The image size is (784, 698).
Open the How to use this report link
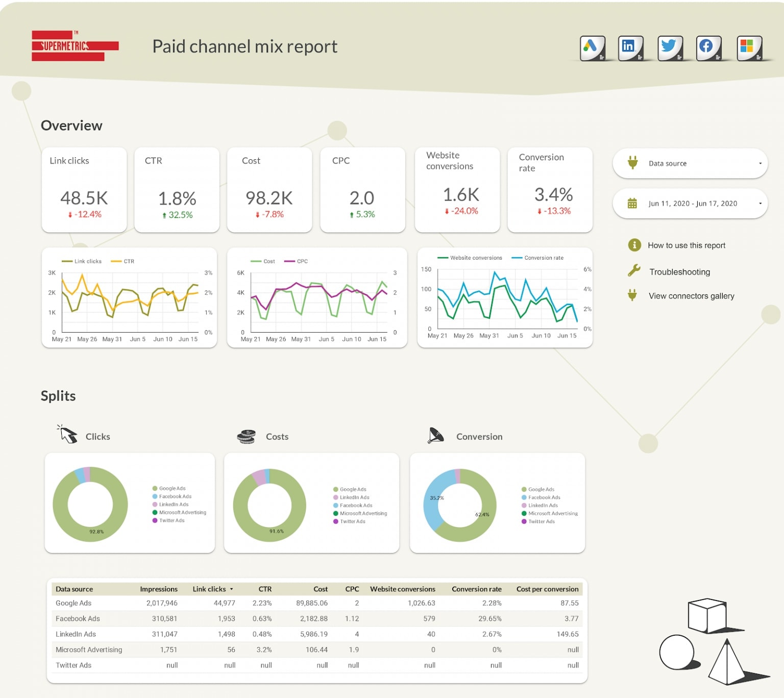coord(686,245)
